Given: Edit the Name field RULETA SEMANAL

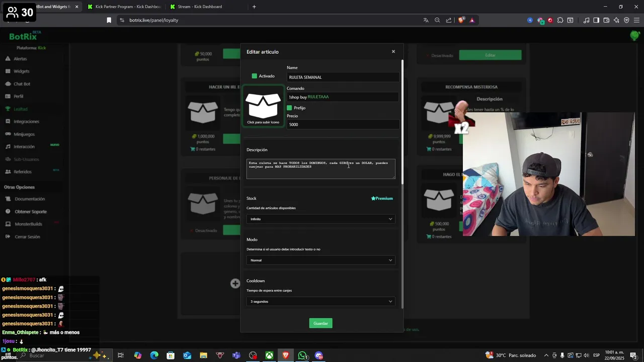Looking at the screenshot, I should [343, 77].
